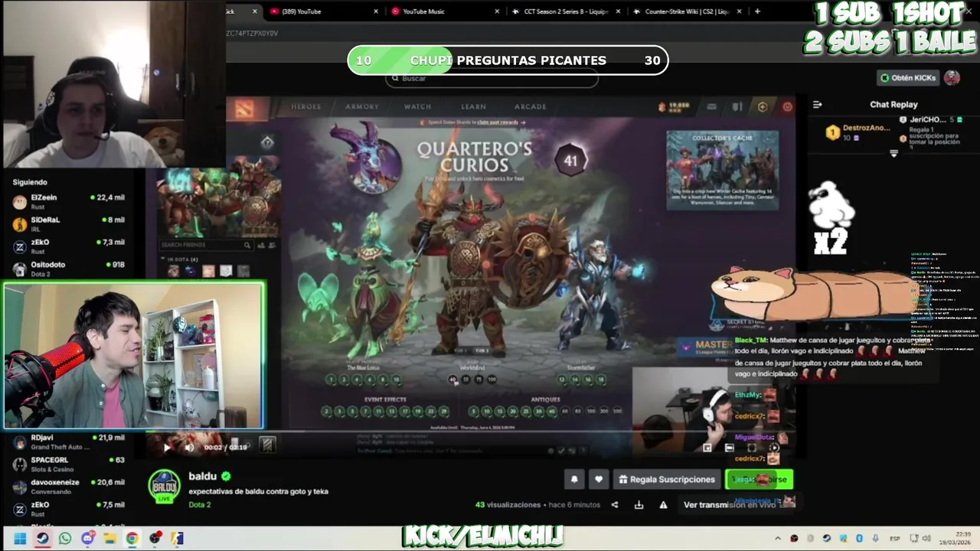The image size is (980, 551).
Task: Click the Dota power quit icon
Action: (x=787, y=107)
